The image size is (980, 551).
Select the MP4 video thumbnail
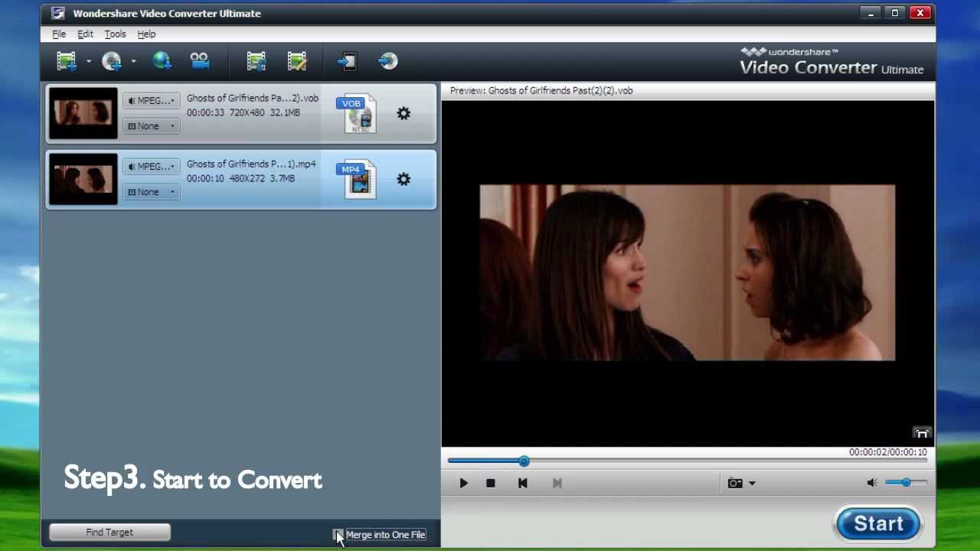(83, 179)
